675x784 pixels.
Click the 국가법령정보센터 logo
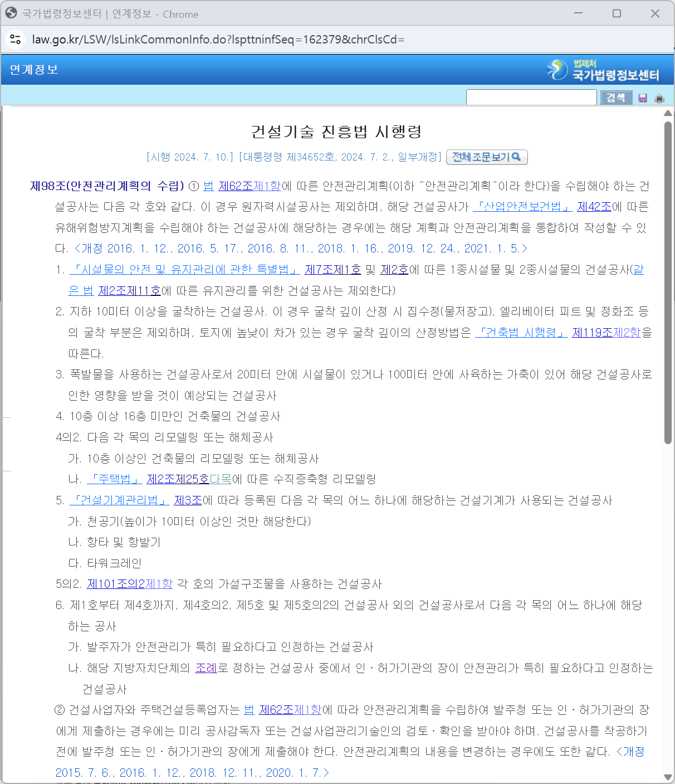pyautogui.click(x=603, y=70)
